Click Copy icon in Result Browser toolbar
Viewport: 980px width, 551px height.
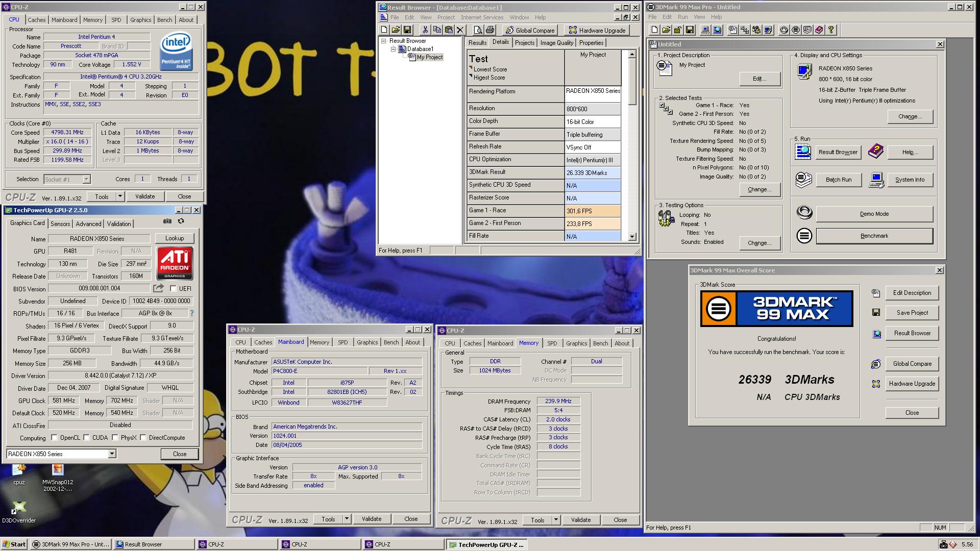coord(437,30)
